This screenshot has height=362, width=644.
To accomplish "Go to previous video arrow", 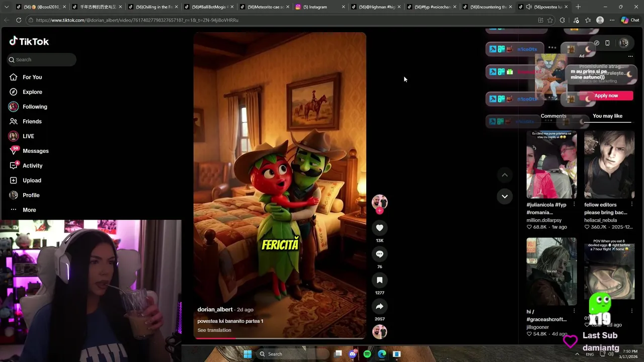I will click(x=505, y=175).
